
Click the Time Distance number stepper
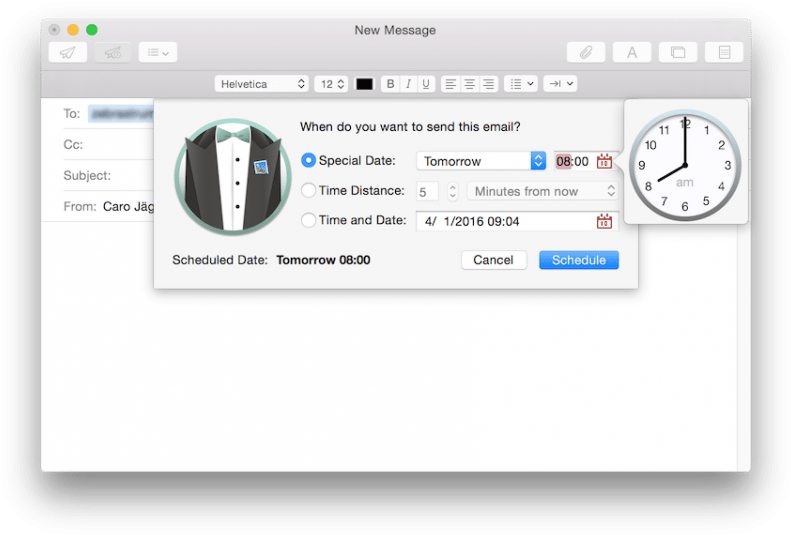coord(453,191)
